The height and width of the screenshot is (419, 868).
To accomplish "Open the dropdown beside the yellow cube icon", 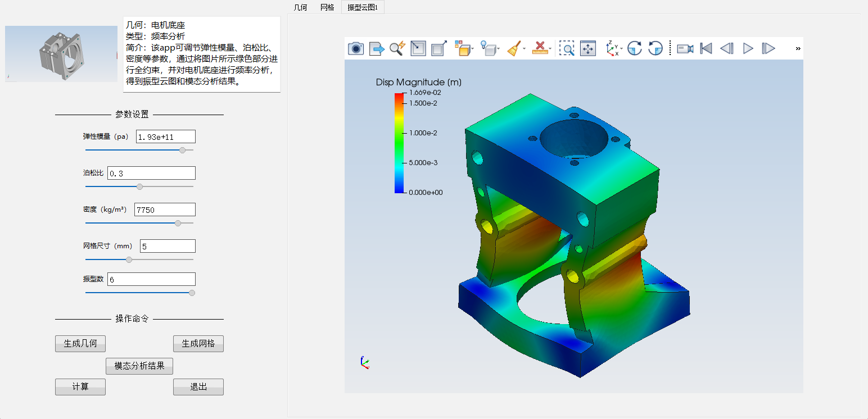I will coord(473,49).
